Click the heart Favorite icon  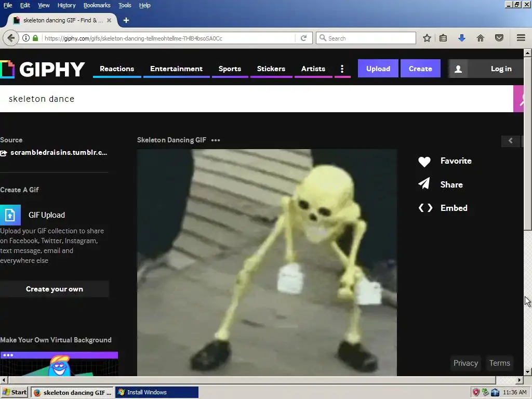[x=424, y=162]
